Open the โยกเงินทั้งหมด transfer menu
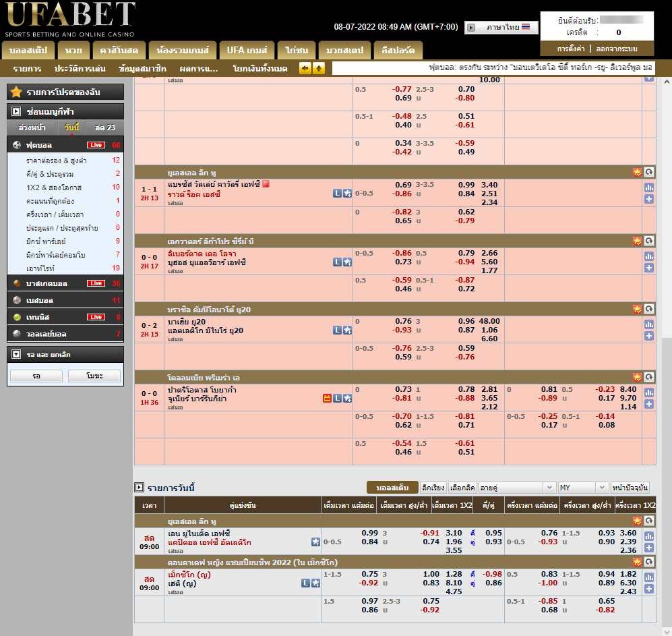The height and width of the screenshot is (636, 672). 259,69
